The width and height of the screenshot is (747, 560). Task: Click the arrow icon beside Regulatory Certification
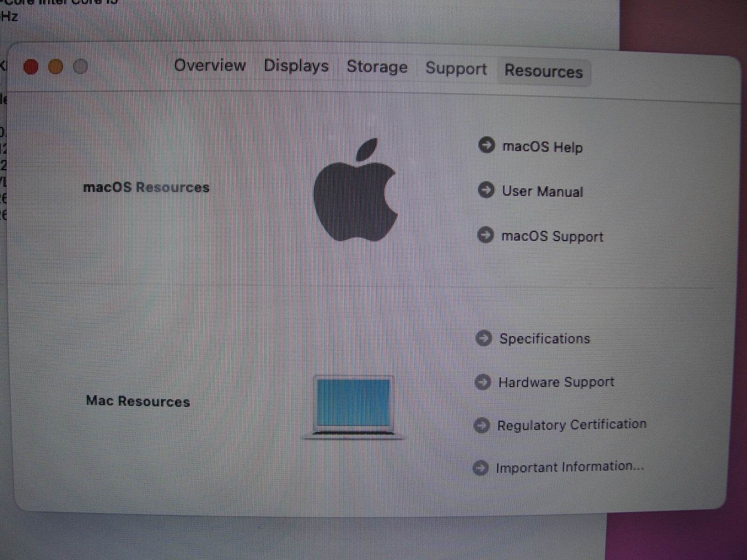pos(482,425)
